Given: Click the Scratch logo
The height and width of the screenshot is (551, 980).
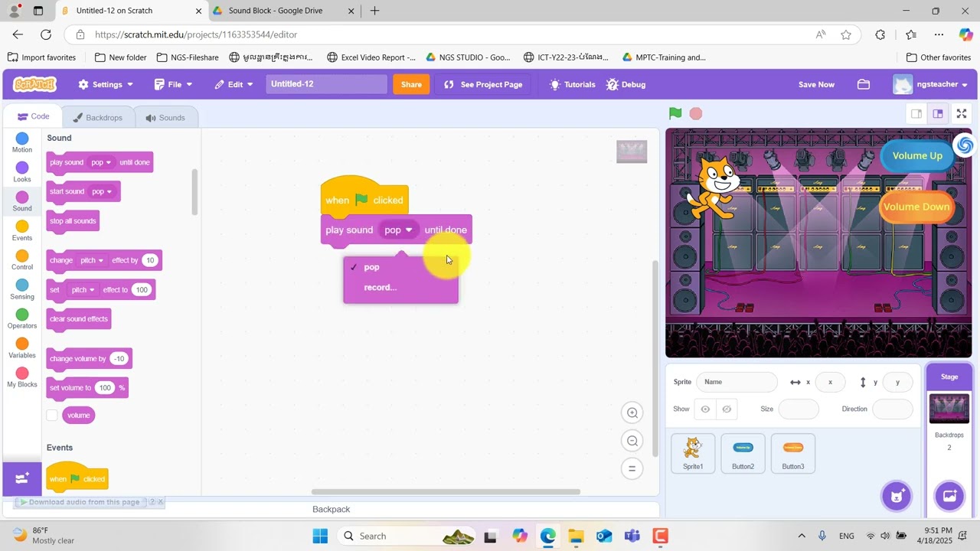Looking at the screenshot, I should 34,84.
